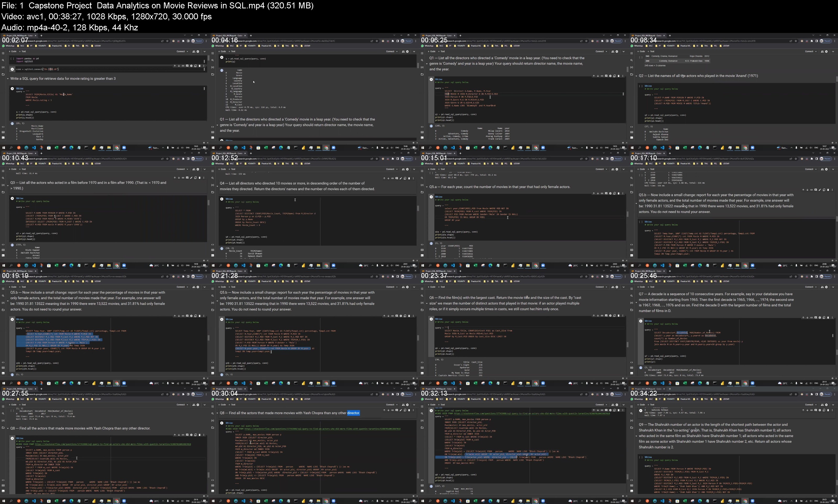Delete cell trash icon in 00:02:07 frame
The height and width of the screenshot is (504, 838).
click(x=200, y=65)
